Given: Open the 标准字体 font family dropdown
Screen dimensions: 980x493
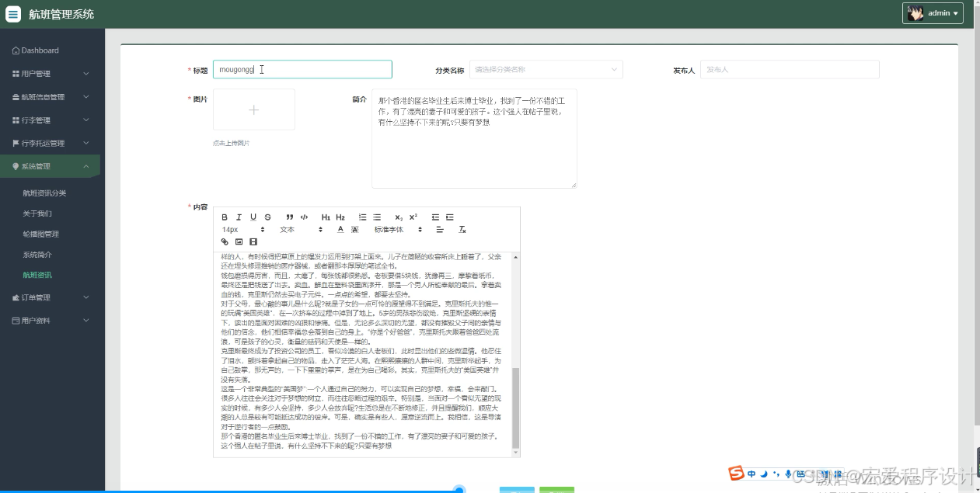Looking at the screenshot, I should point(399,230).
